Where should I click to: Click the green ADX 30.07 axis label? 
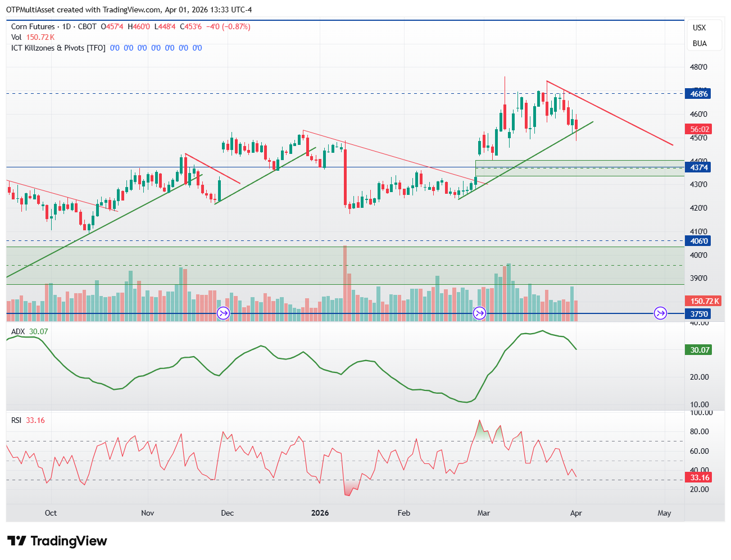(x=700, y=350)
